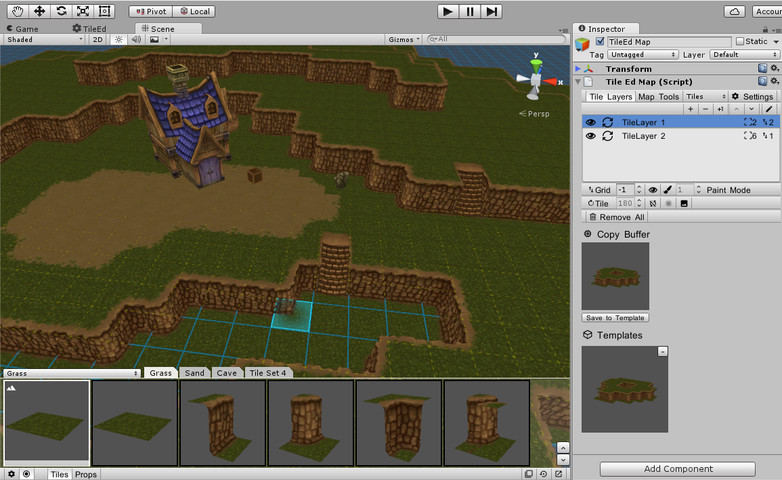Open the scene effects dropdown arrow
Image resolution: width=782 pixels, height=480 pixels.
click(166, 39)
